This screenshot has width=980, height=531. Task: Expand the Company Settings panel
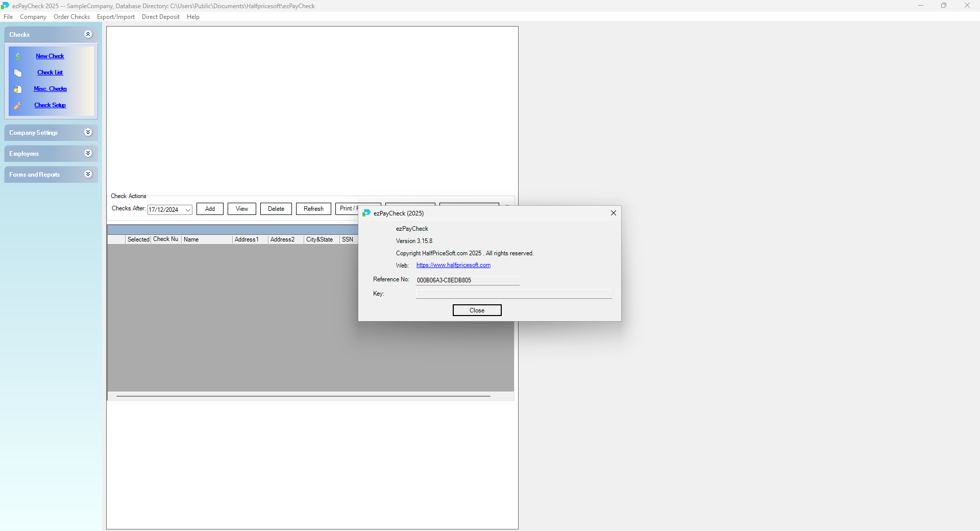pyautogui.click(x=88, y=132)
